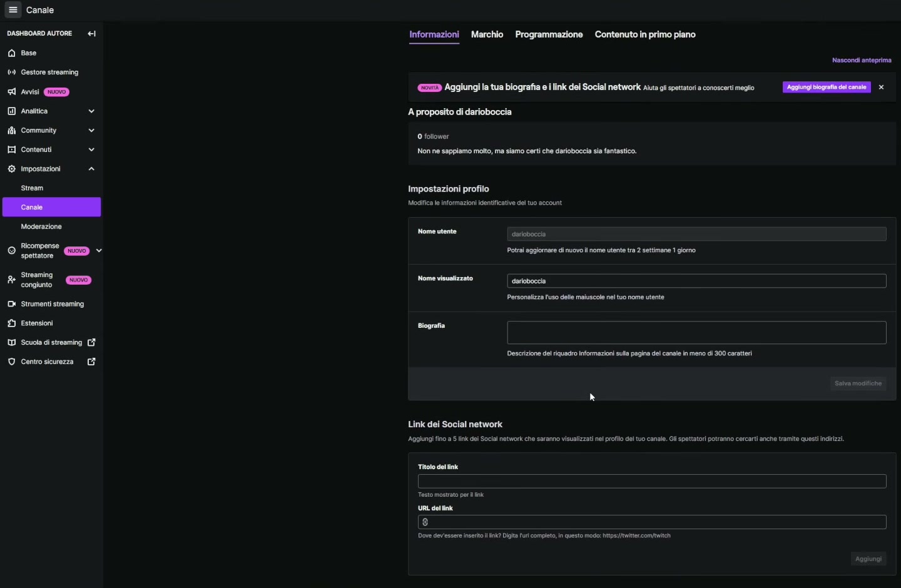This screenshot has height=588, width=901.
Task: Click into the Biografia text box
Action: (696, 333)
